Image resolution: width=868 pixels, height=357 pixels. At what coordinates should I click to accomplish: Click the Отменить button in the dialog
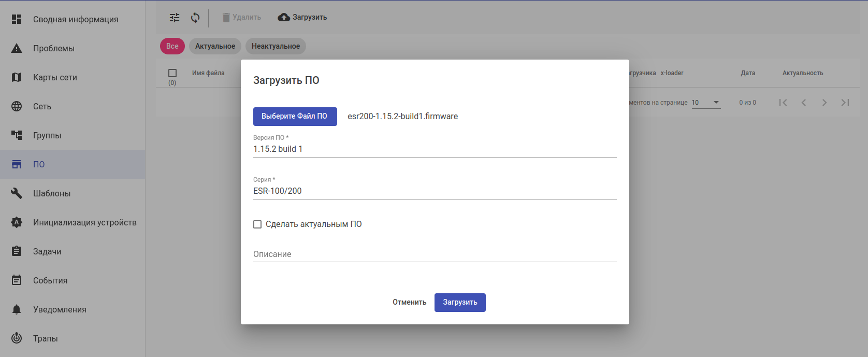pyautogui.click(x=409, y=302)
